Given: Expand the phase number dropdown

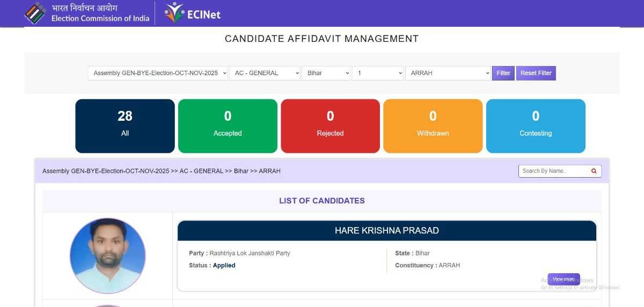Looking at the screenshot, I should click(377, 73).
